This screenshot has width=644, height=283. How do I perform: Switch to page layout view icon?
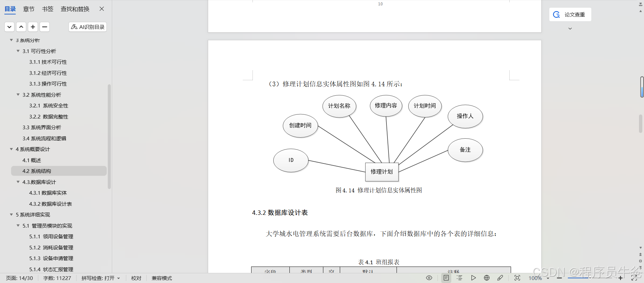point(446,278)
